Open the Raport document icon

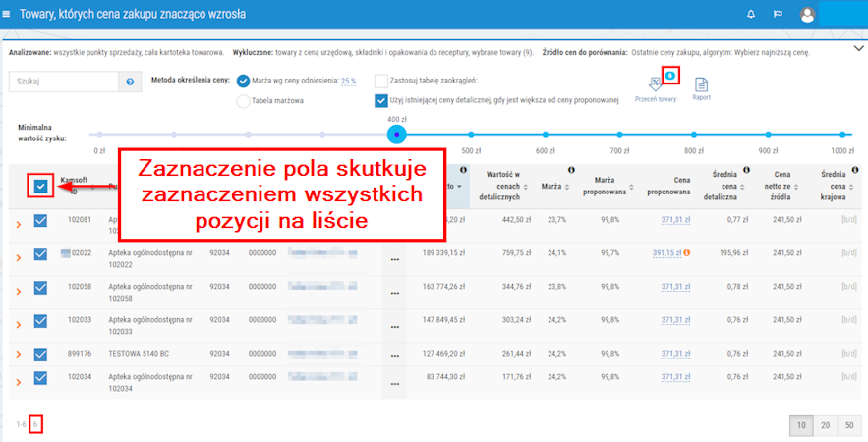tap(701, 85)
